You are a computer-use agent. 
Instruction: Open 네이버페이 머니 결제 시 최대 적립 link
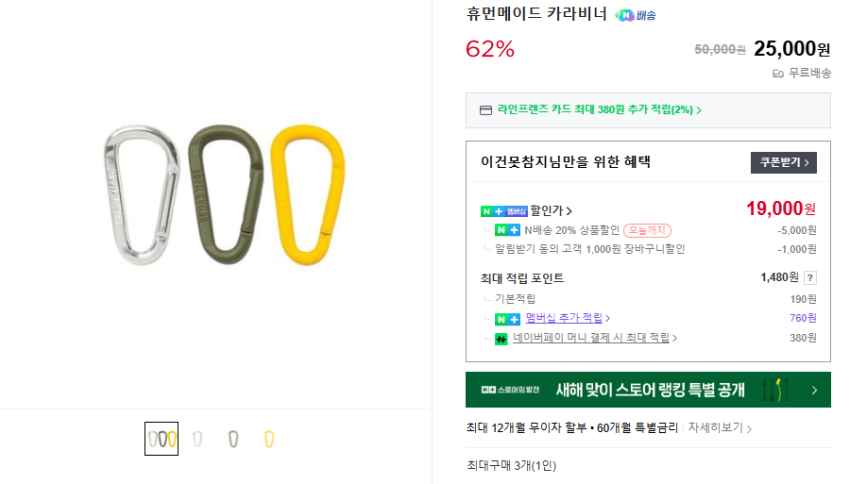coord(593,338)
